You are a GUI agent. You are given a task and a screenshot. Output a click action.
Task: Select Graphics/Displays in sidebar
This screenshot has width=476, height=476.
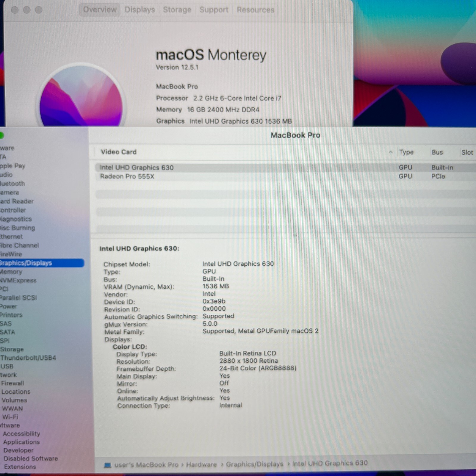(x=42, y=263)
